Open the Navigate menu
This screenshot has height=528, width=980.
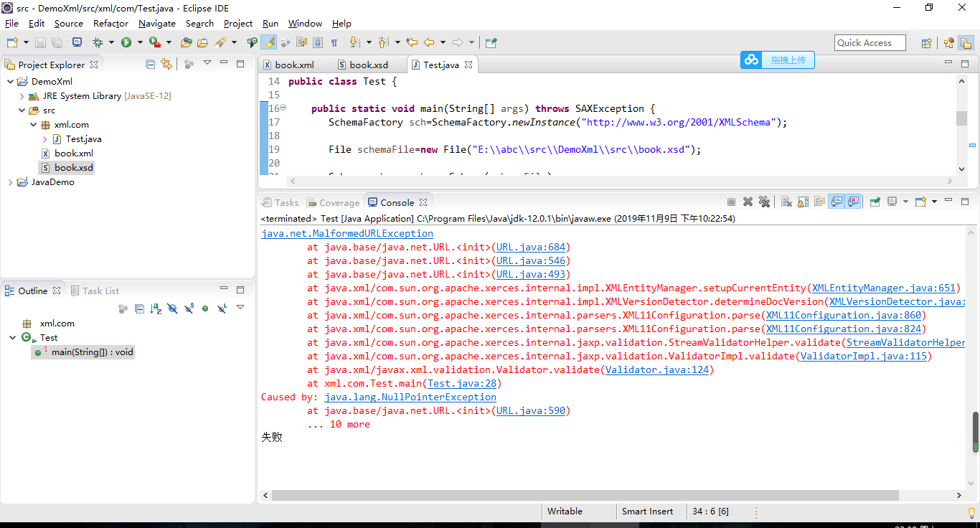pyautogui.click(x=156, y=23)
